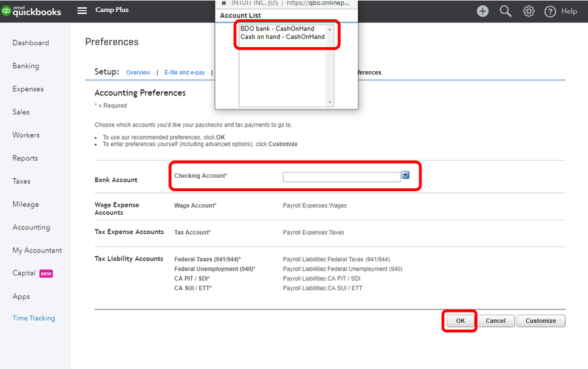Image resolution: width=588 pixels, height=369 pixels.
Task: Select BDO bank - CashOnHand account
Action: coord(277,28)
